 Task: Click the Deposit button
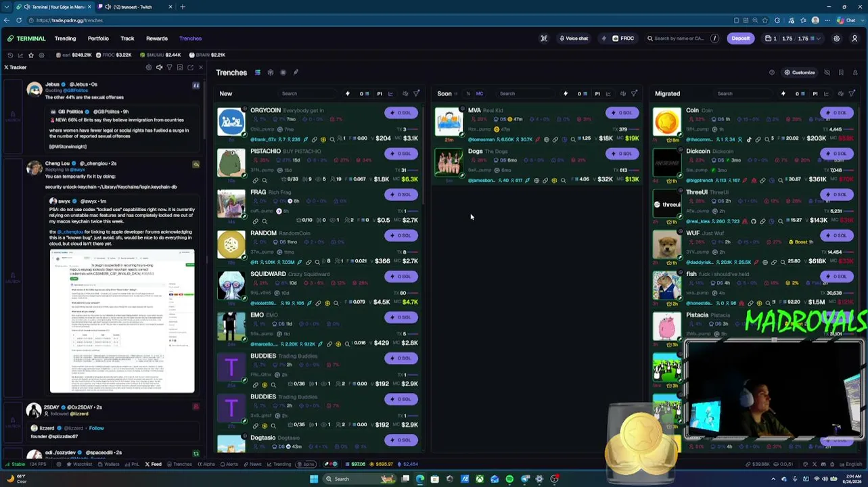740,39
